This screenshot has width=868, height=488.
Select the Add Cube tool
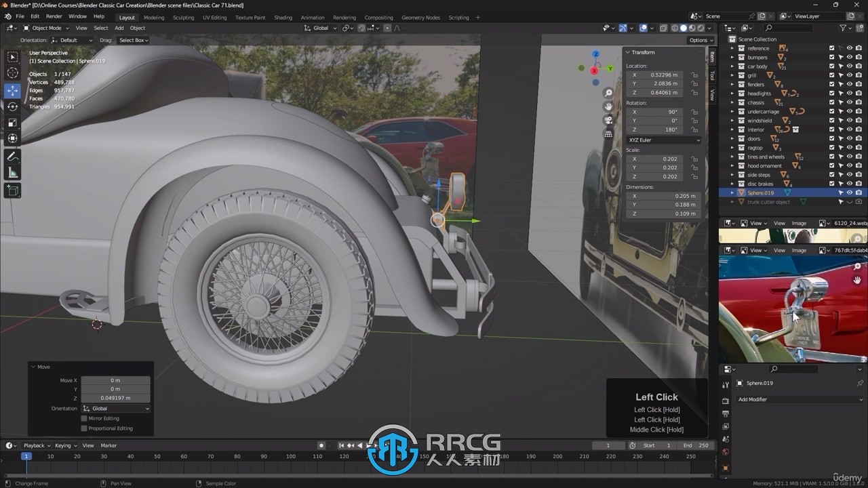pos(12,191)
